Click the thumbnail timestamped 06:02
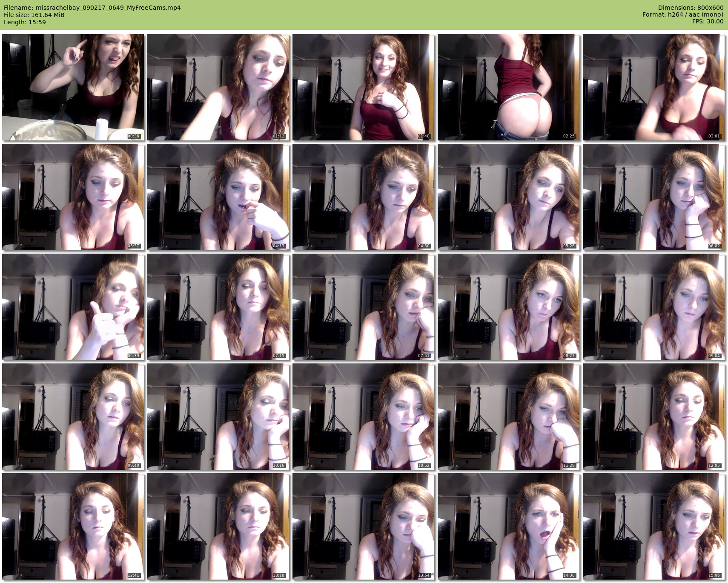 click(654, 197)
